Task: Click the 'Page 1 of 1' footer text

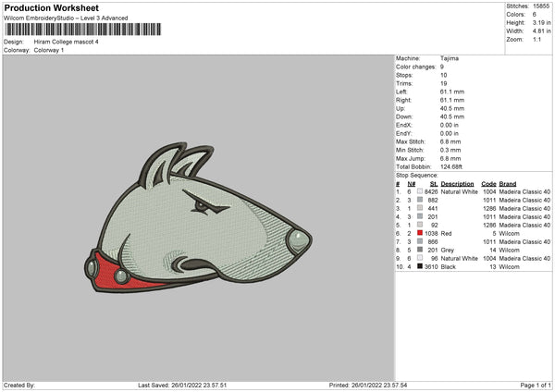Action: pos(536,385)
